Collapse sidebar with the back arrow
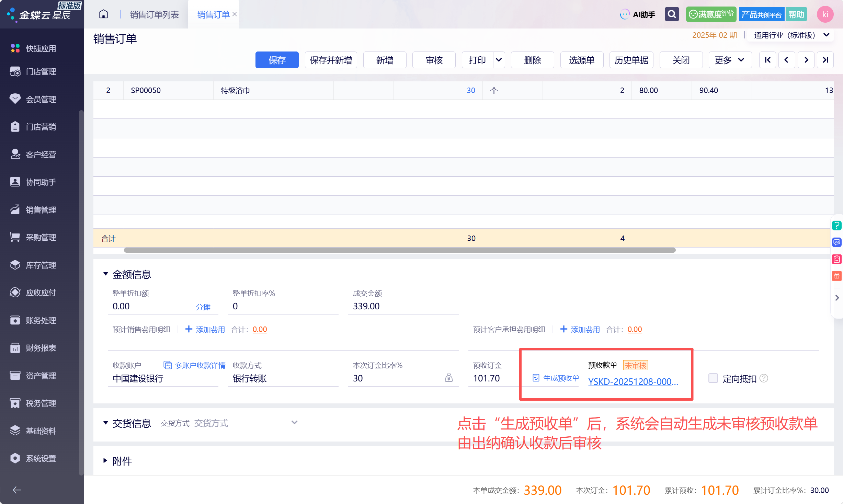 17,490
